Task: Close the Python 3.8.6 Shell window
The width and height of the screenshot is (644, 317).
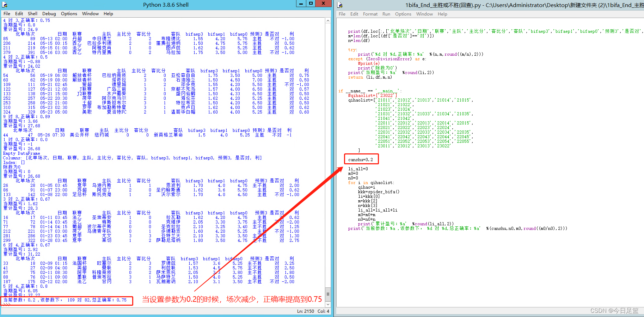Action: 323,4
